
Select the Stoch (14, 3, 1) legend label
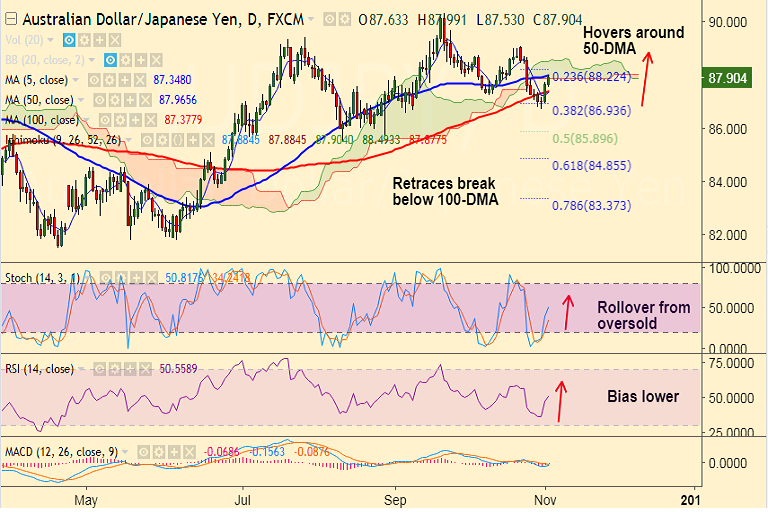pyautogui.click(x=42, y=278)
